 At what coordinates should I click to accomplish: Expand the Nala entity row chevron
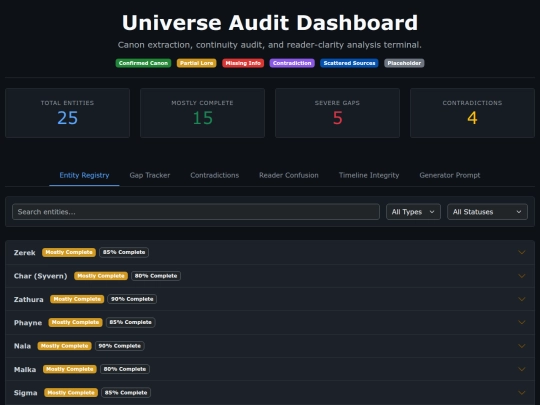522,346
